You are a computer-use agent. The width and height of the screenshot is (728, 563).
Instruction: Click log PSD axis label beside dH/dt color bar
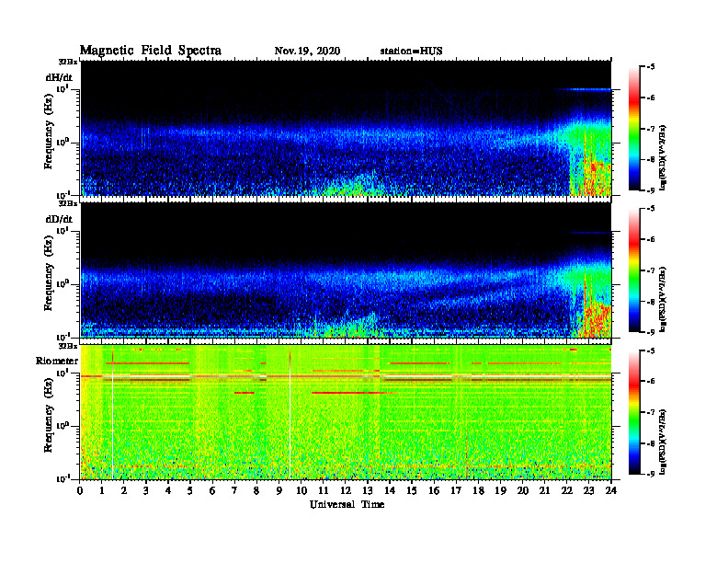(x=663, y=157)
